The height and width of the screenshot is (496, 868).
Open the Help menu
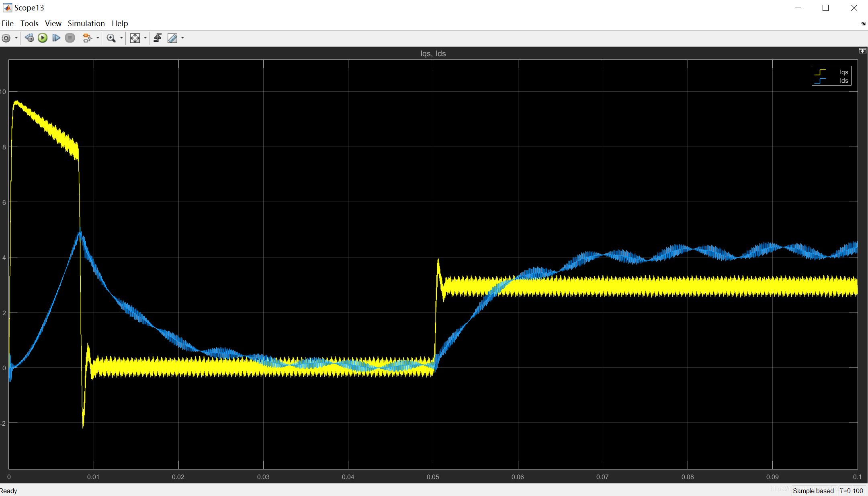tap(120, 23)
